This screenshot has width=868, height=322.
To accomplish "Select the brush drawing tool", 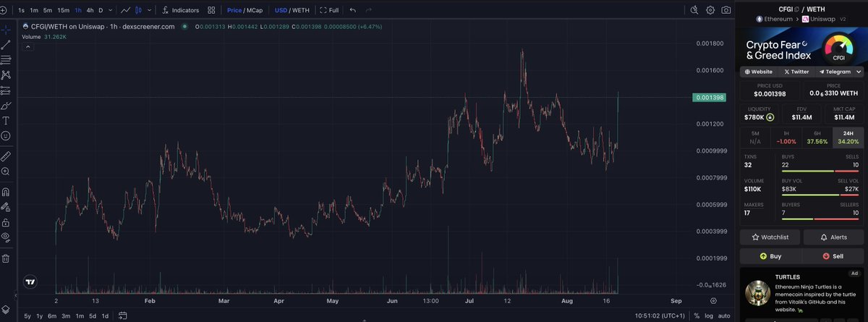I will (x=6, y=106).
